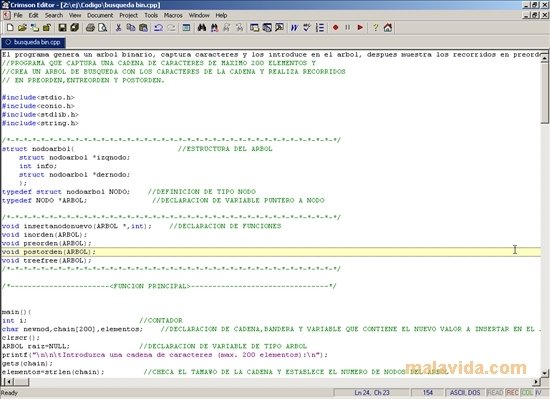Click the '154' status bar field
Viewport: 550px width, 399px height.
[x=428, y=393]
